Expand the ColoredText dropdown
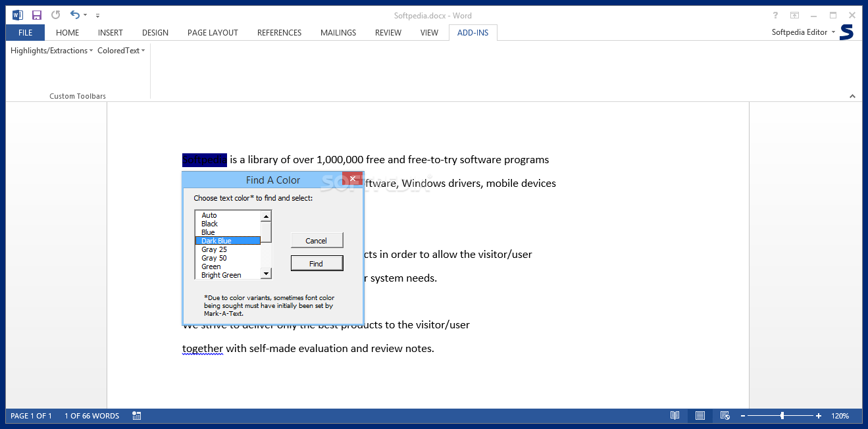 click(x=121, y=51)
